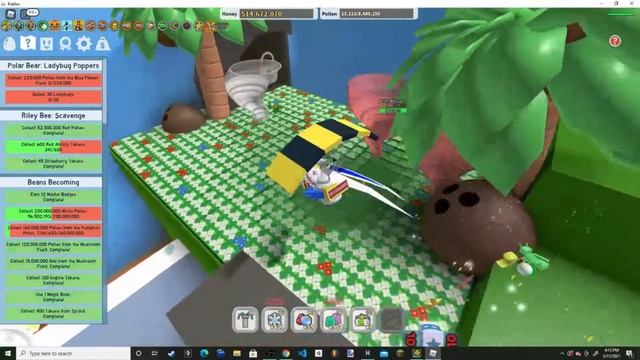640x360 pixels.
Task: Click the blue question mark cube buff icon
Action: (67, 27)
